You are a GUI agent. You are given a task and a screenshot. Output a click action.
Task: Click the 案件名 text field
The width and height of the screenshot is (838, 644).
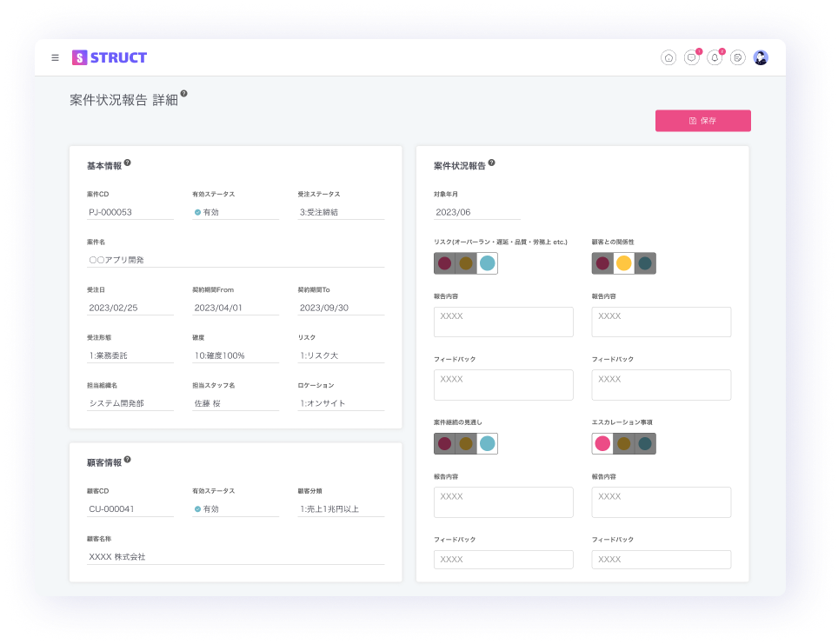tap(235, 260)
